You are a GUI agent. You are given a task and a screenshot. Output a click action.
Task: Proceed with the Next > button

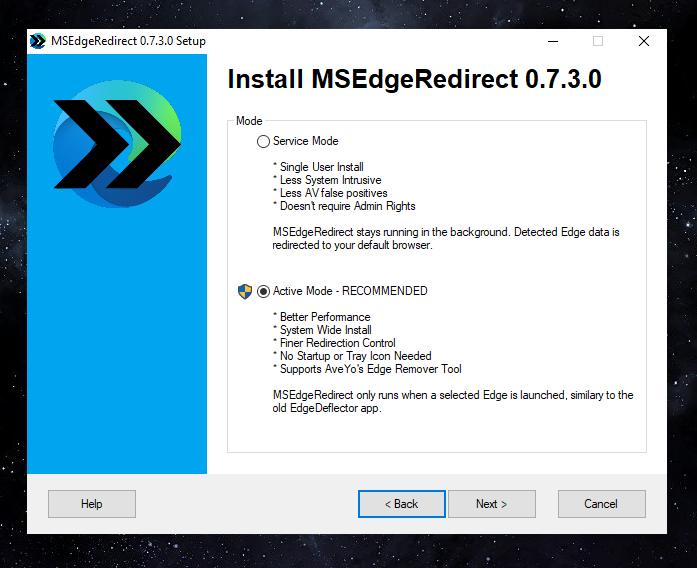[492, 504]
